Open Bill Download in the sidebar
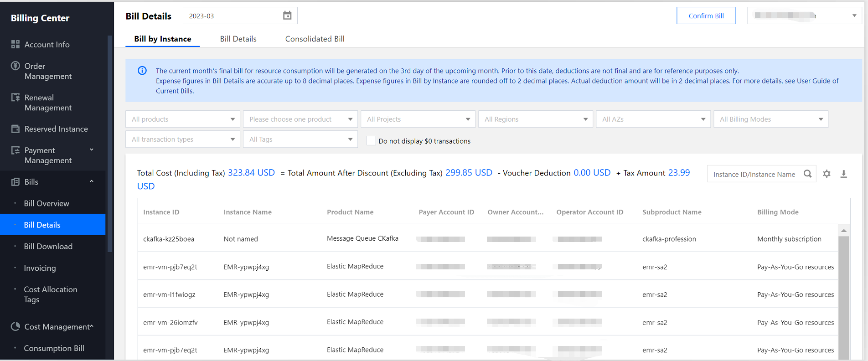 pos(48,247)
